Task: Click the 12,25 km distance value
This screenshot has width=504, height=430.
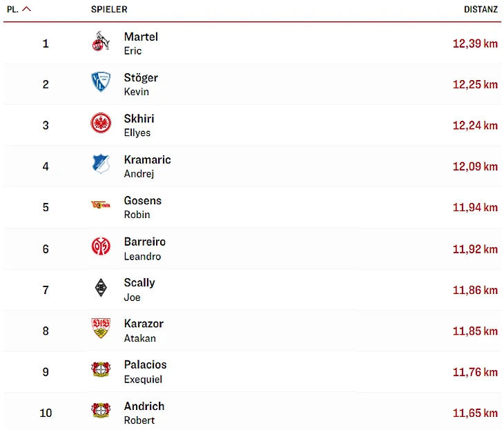Action: tap(475, 84)
